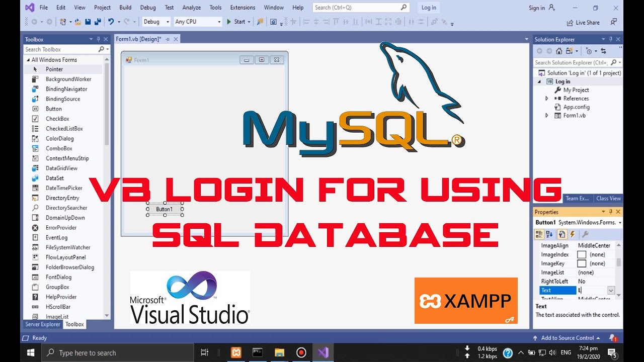
Task: Click the New Project toolbar icon
Action: 63,22
